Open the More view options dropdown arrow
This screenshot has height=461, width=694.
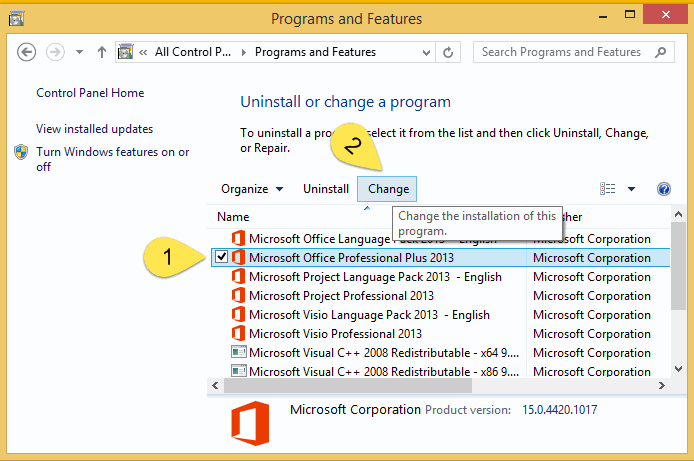click(632, 189)
